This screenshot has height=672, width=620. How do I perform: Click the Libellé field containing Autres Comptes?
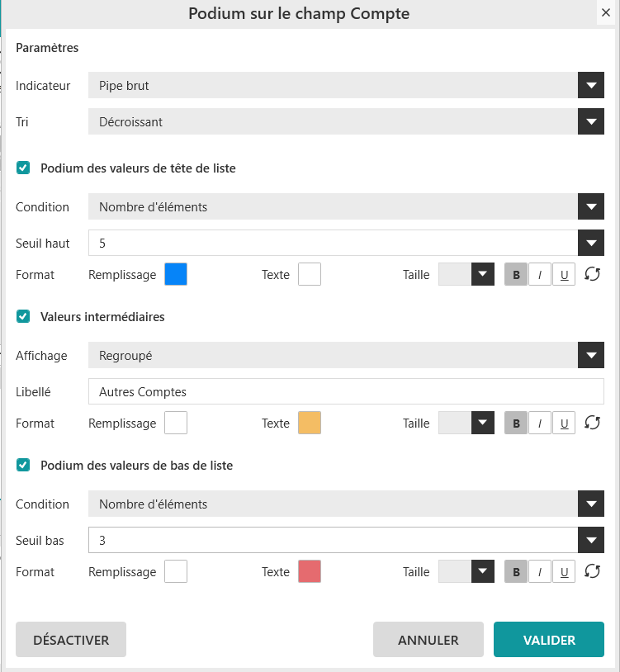point(345,392)
